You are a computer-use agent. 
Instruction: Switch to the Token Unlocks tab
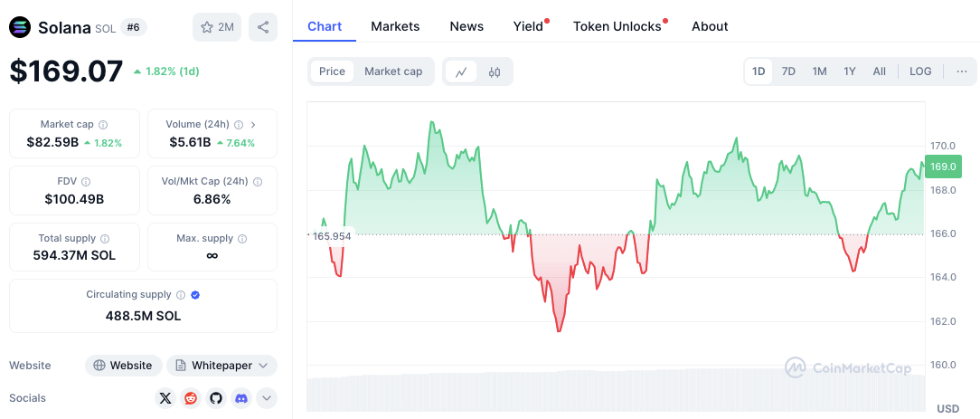coord(617,26)
